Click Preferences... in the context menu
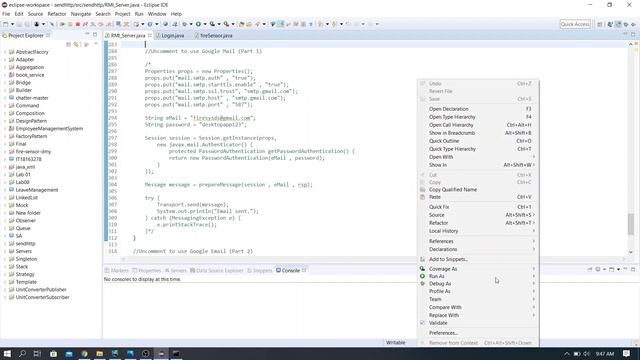This screenshot has width=640, height=360. (x=478, y=333)
